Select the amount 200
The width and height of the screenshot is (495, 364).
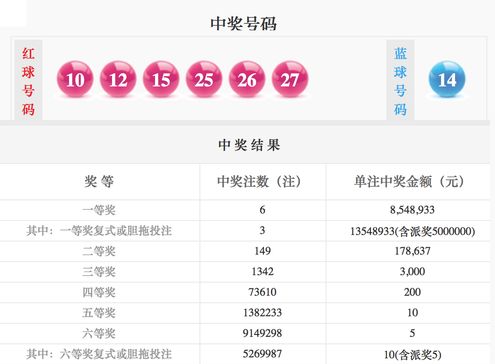coord(412,292)
